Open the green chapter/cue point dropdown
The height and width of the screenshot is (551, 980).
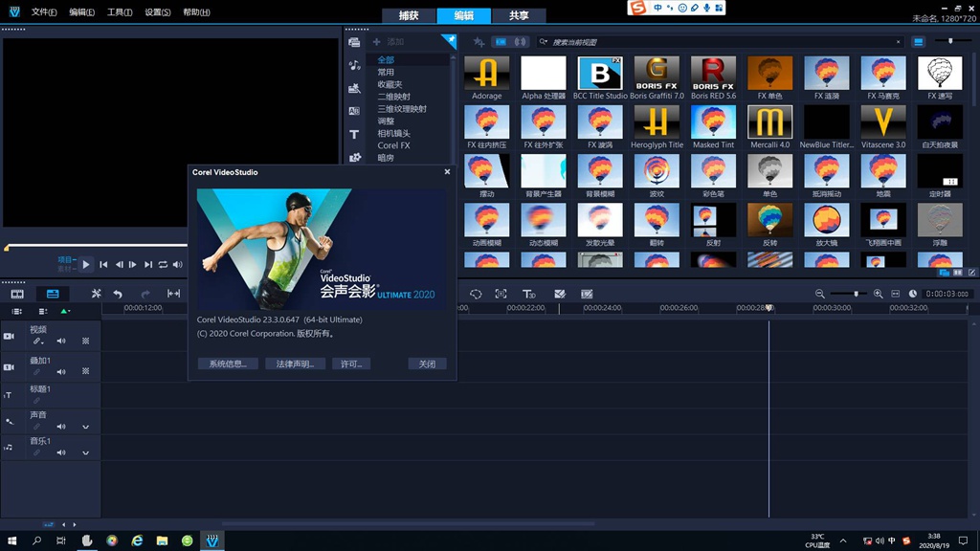pyautogui.click(x=64, y=311)
